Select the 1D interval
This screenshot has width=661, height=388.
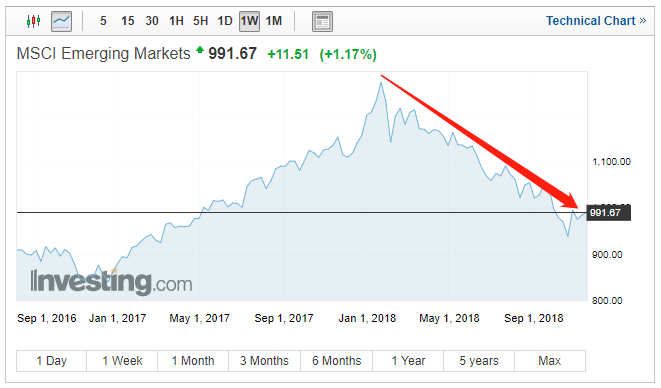(x=225, y=21)
